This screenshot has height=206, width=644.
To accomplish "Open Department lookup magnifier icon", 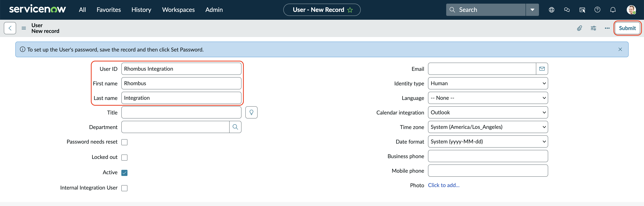I will tap(235, 127).
